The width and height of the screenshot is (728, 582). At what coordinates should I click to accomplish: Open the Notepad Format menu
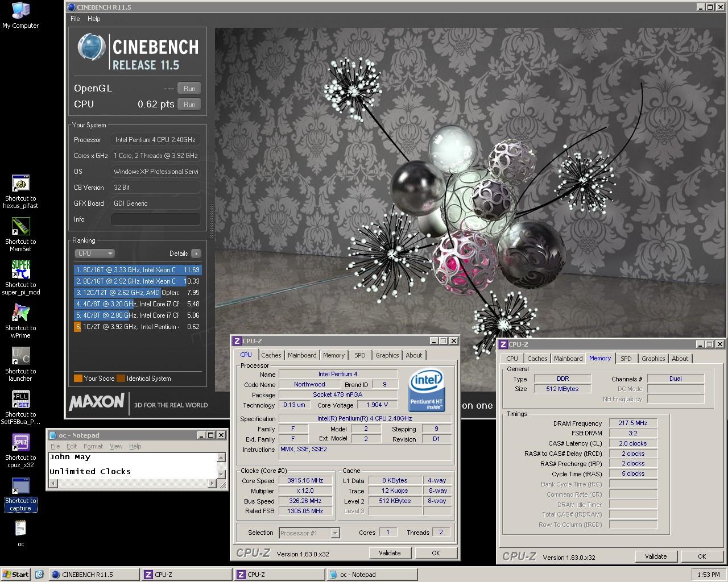pyautogui.click(x=93, y=446)
